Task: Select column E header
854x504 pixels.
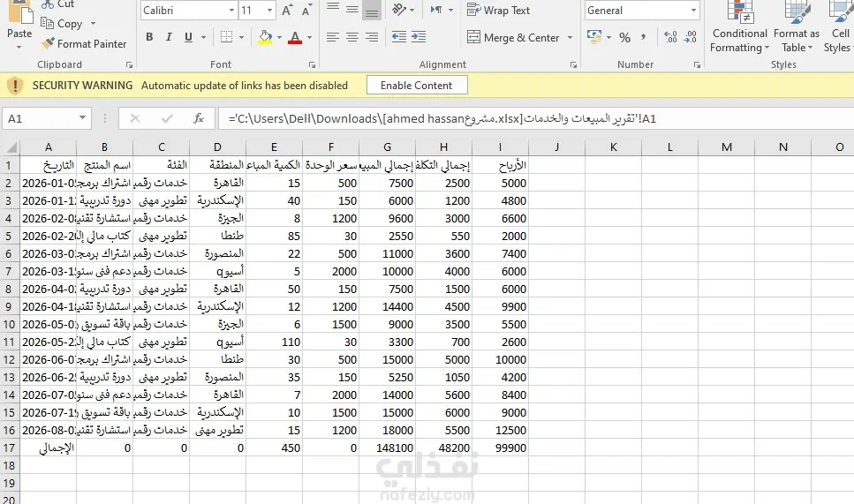Action: click(274, 147)
